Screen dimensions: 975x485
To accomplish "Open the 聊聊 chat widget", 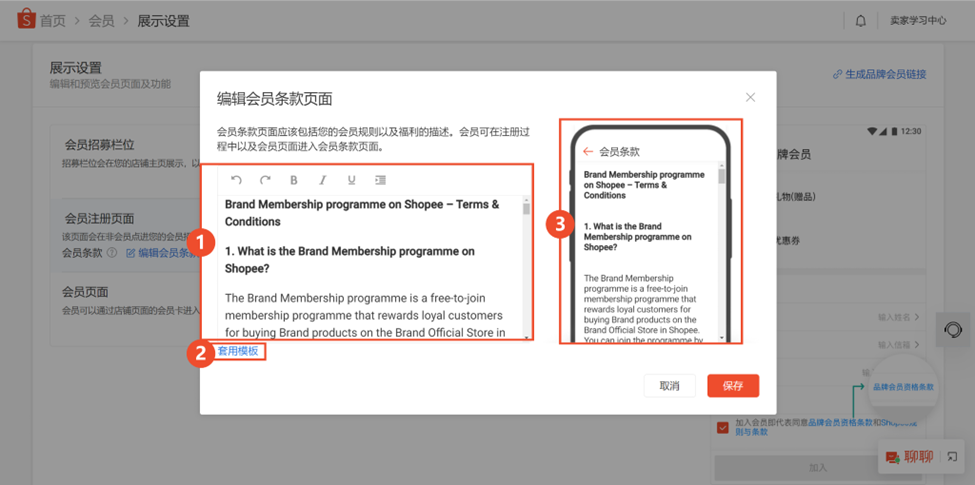I will [x=910, y=457].
